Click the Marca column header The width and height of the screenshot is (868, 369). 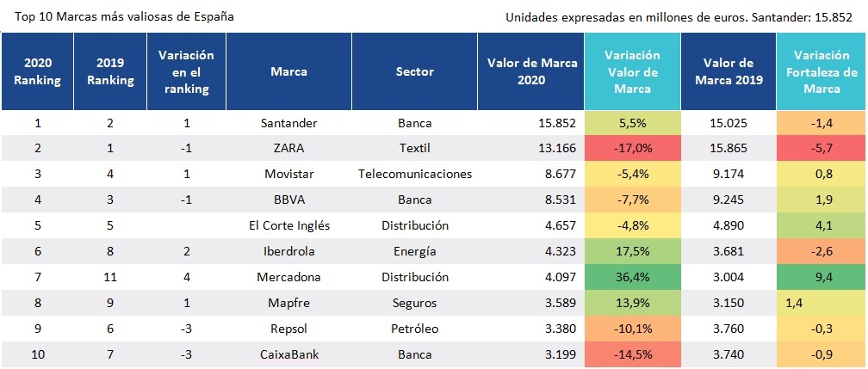(288, 72)
